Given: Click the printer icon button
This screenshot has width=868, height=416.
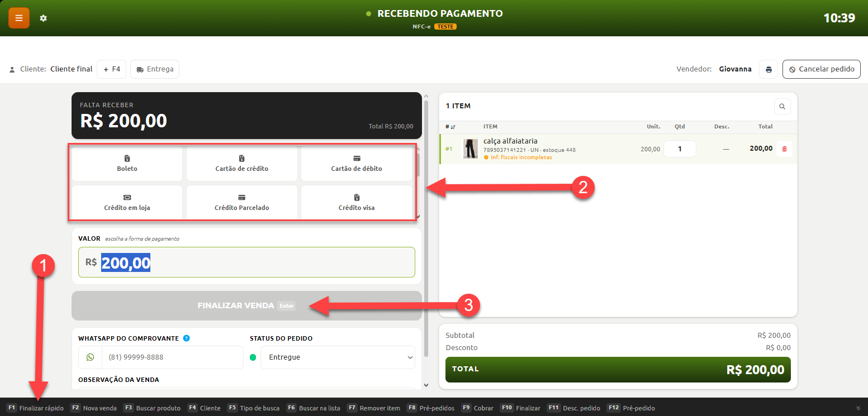Looking at the screenshot, I should [x=769, y=69].
